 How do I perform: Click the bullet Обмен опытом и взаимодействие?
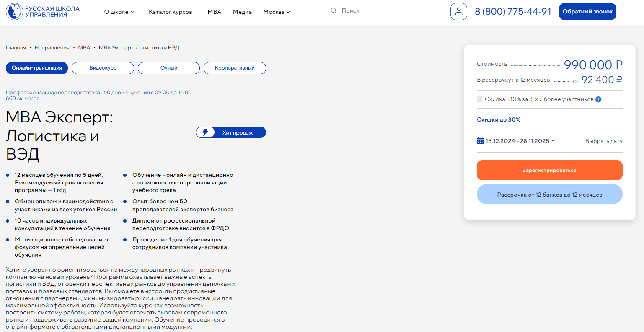[66, 205]
